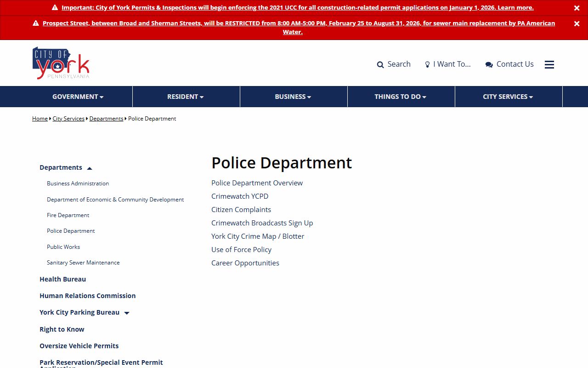
Task: Click the UCC permit alert link text
Action: tap(298, 8)
